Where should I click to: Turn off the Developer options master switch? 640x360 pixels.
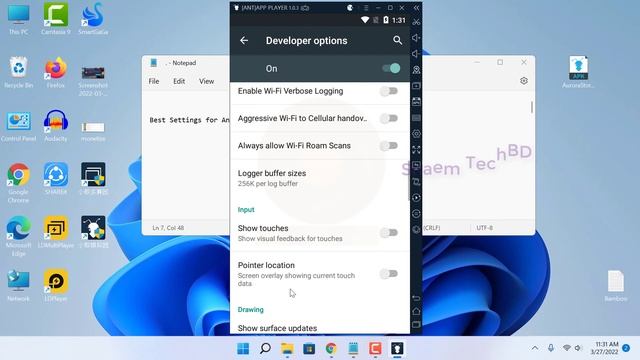tap(391, 68)
